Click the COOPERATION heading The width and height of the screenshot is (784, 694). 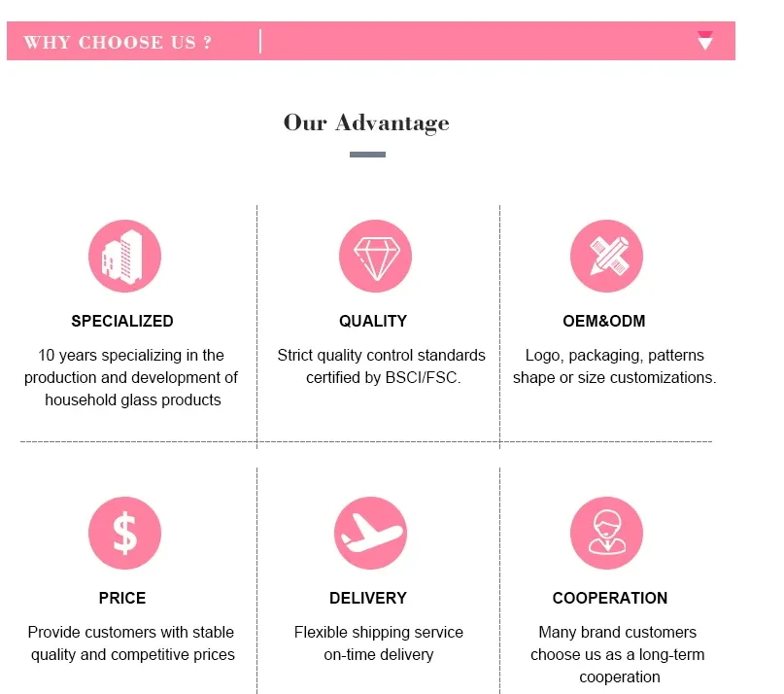click(x=610, y=598)
